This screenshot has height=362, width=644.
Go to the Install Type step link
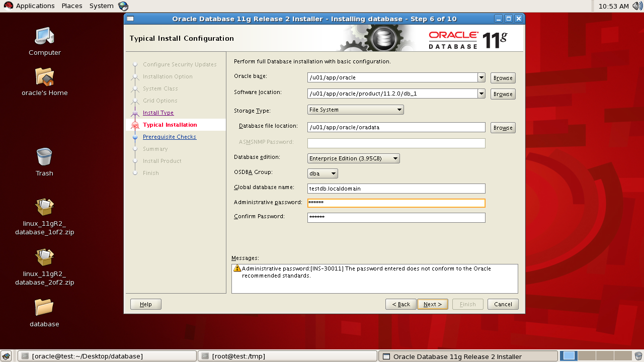[158, 113]
